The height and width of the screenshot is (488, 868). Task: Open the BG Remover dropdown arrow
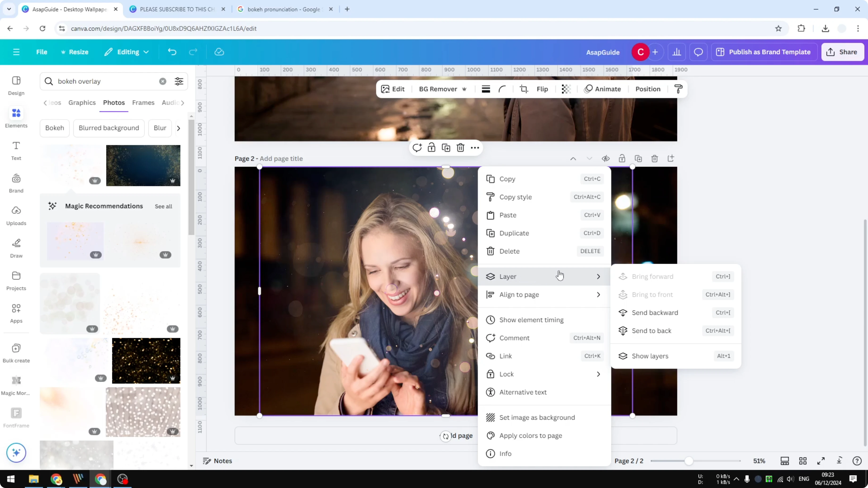(x=465, y=89)
